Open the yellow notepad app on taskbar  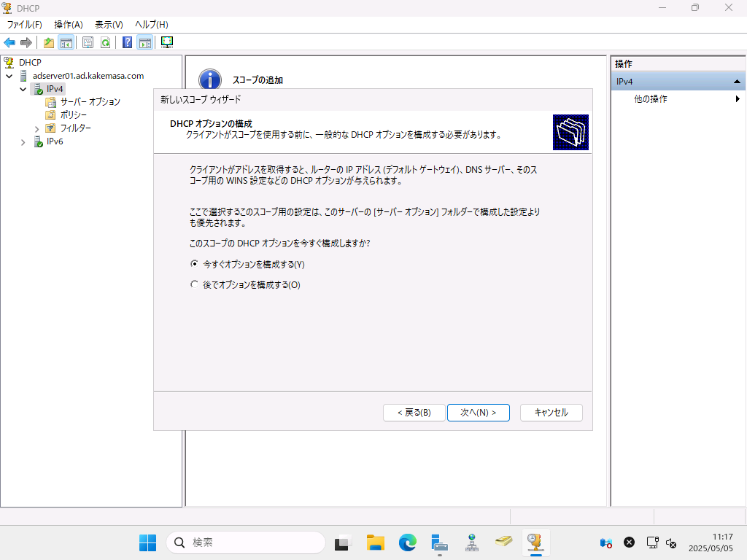click(x=503, y=542)
